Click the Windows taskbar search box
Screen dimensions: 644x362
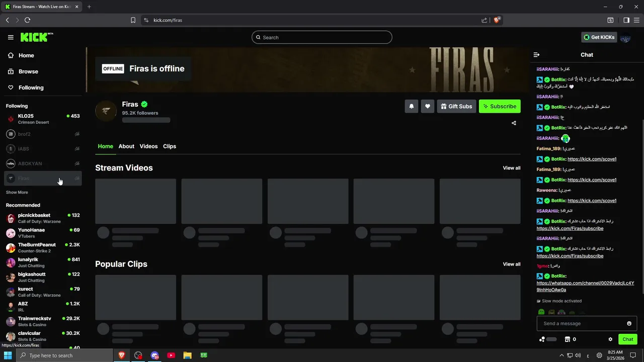click(64, 355)
